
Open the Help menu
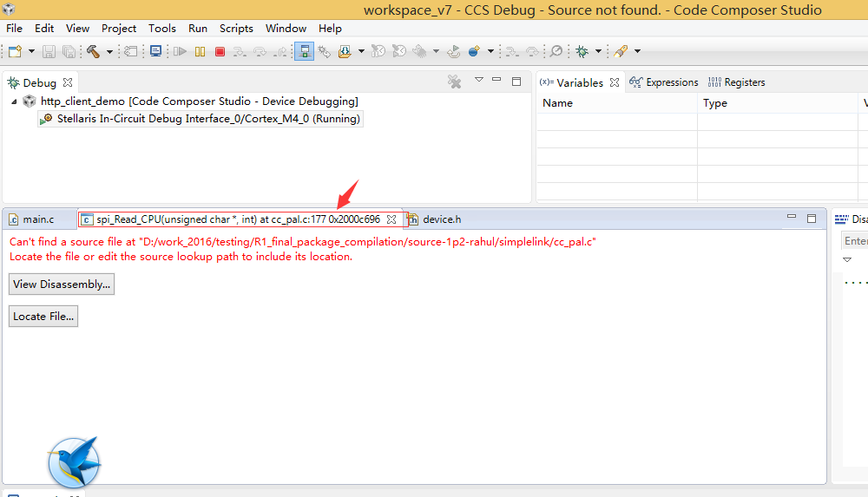[330, 29]
